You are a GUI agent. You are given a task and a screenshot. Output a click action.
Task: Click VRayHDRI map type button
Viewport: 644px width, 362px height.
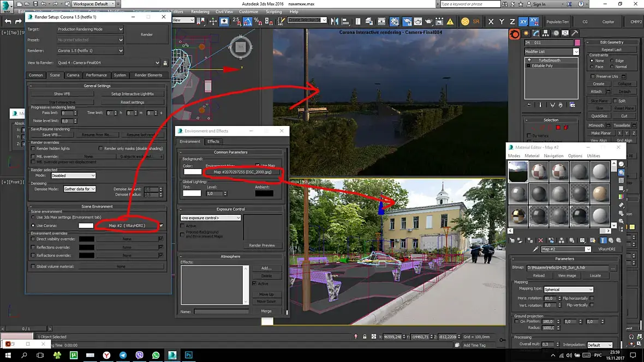click(606, 249)
